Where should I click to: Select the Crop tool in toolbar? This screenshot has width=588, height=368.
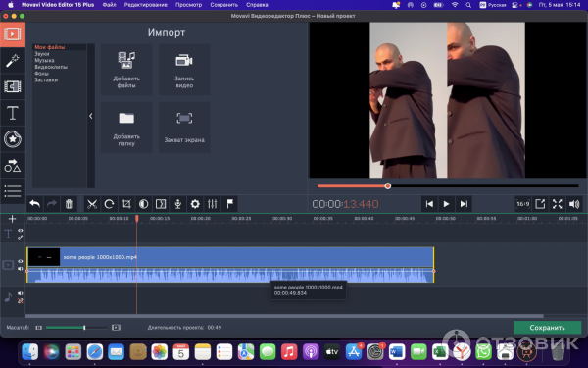click(126, 204)
